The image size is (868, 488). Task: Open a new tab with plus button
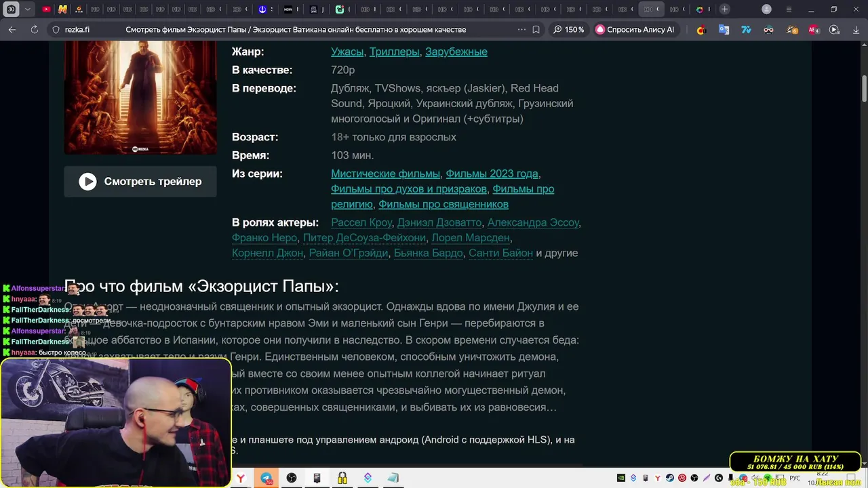(725, 9)
